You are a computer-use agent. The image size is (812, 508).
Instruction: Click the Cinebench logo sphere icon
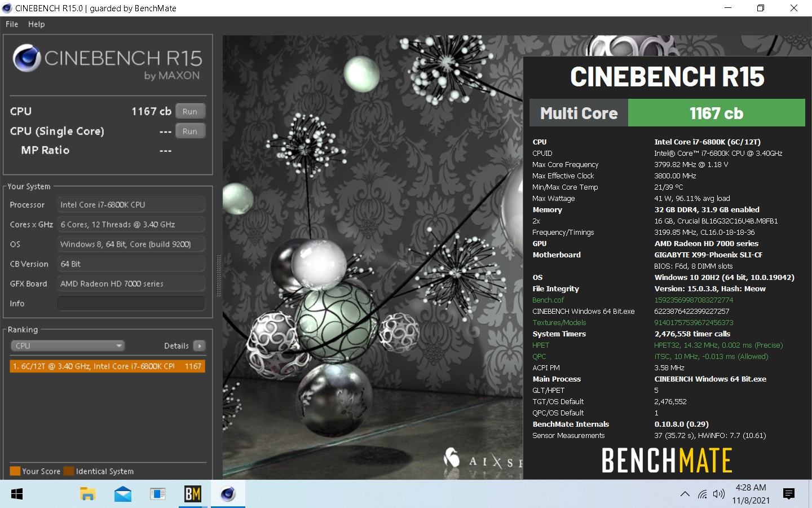click(x=27, y=58)
